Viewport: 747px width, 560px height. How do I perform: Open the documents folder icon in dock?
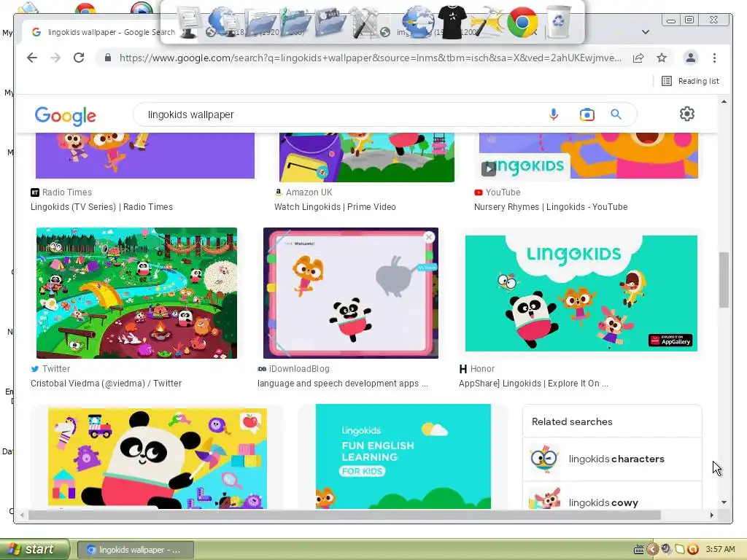[x=260, y=23]
